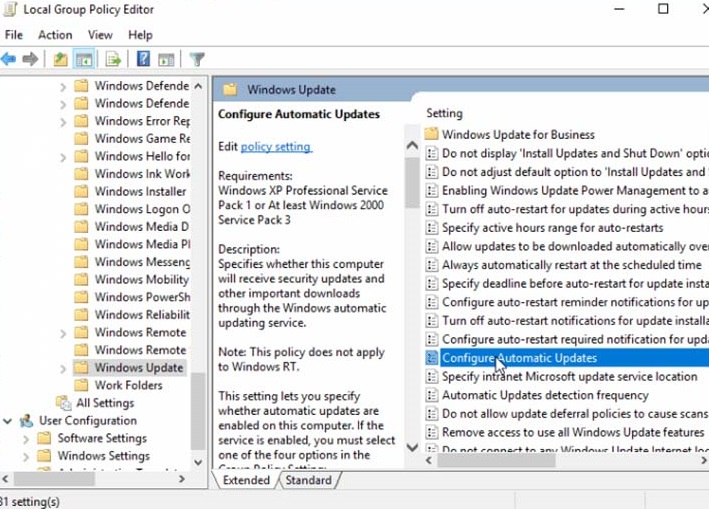The width and height of the screenshot is (709, 509).
Task: Click the folder icon beside Windows Ink Work
Action: click(81, 174)
